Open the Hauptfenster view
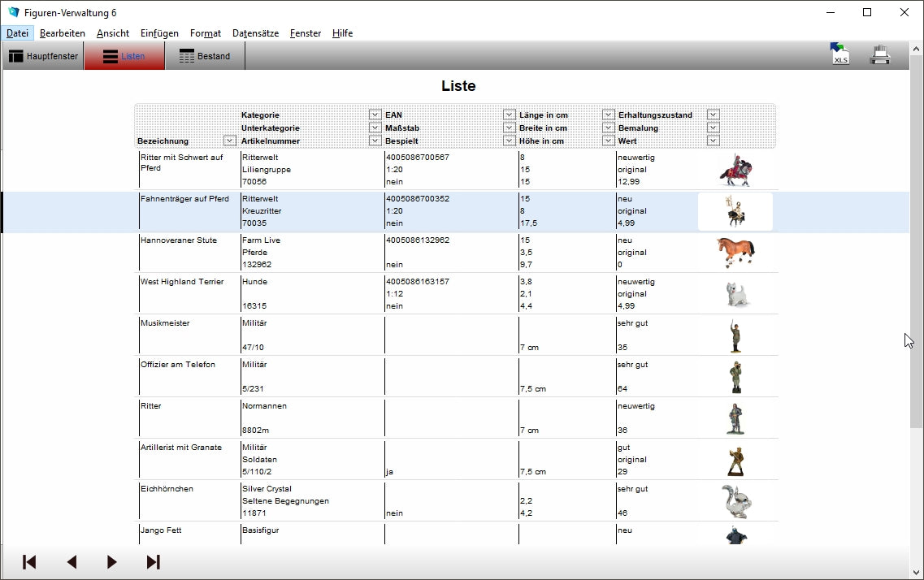Image resolution: width=924 pixels, height=580 pixels. click(x=43, y=56)
